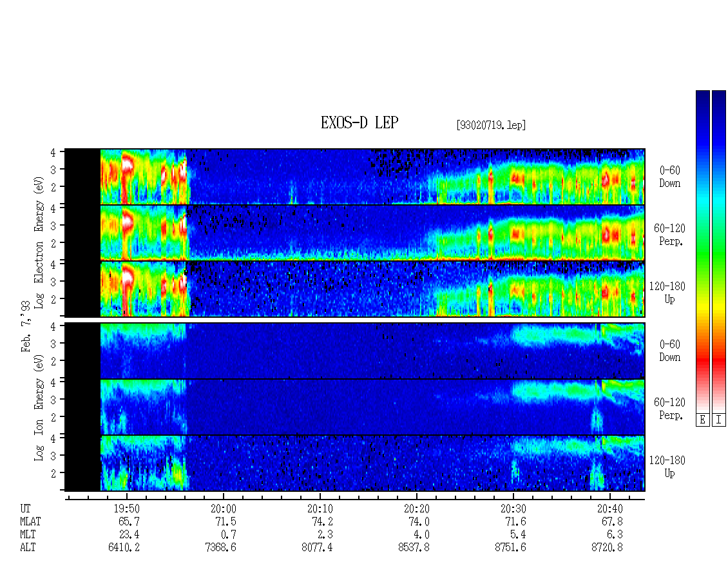Select ALT value 8537.8
The width and height of the screenshot is (728, 564).
pyautogui.click(x=414, y=548)
